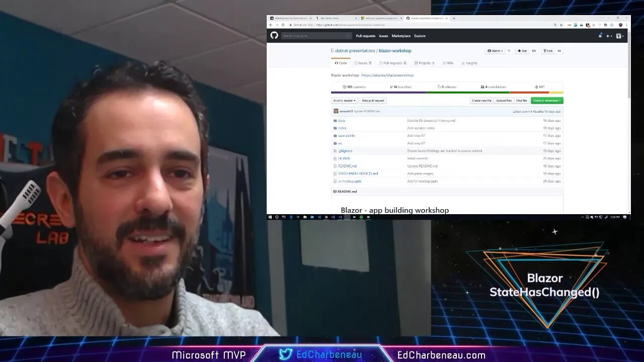The image size is (644, 362).
Task: Open the save-points folder
Action: click(347, 136)
